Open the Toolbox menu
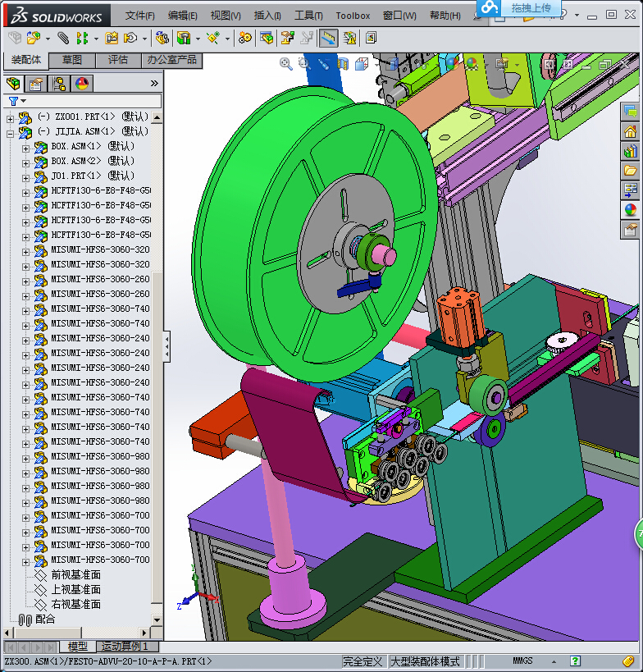643x672 pixels. (353, 16)
